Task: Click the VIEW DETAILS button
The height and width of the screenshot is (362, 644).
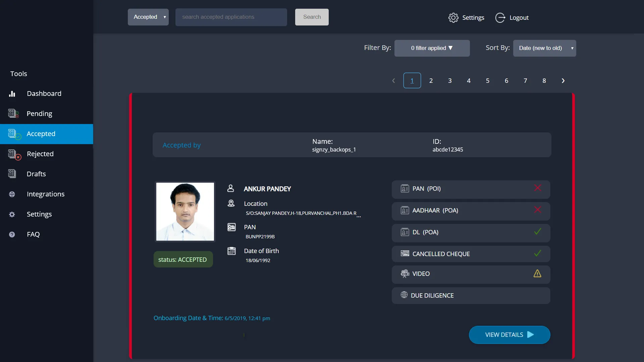Action: (509, 335)
